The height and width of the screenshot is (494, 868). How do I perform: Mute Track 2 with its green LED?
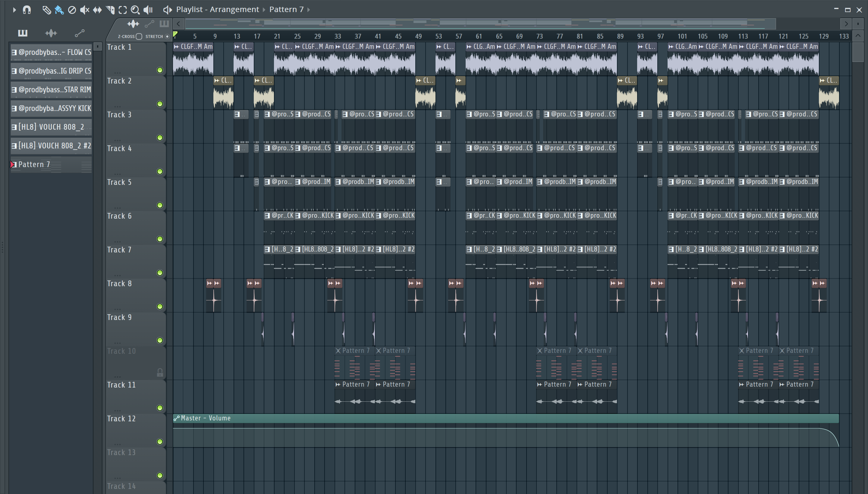point(160,104)
